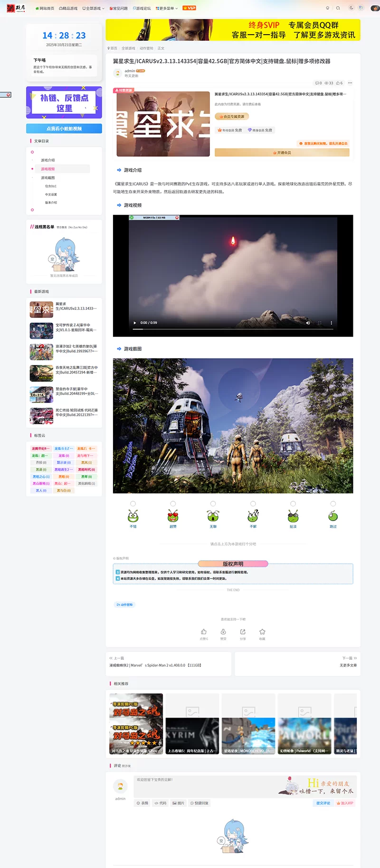Image resolution: width=380 pixels, height=868 pixels.
Task: Select the 无聊 rating radio button
Action: 213,504
